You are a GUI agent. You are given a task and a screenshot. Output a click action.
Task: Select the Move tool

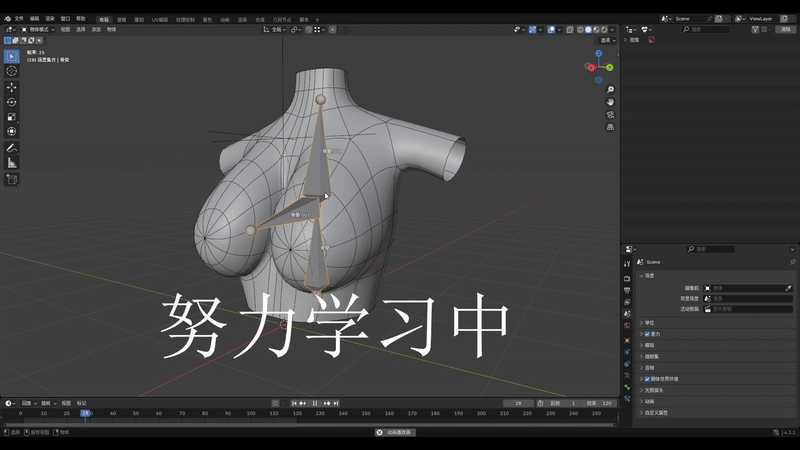click(12, 87)
